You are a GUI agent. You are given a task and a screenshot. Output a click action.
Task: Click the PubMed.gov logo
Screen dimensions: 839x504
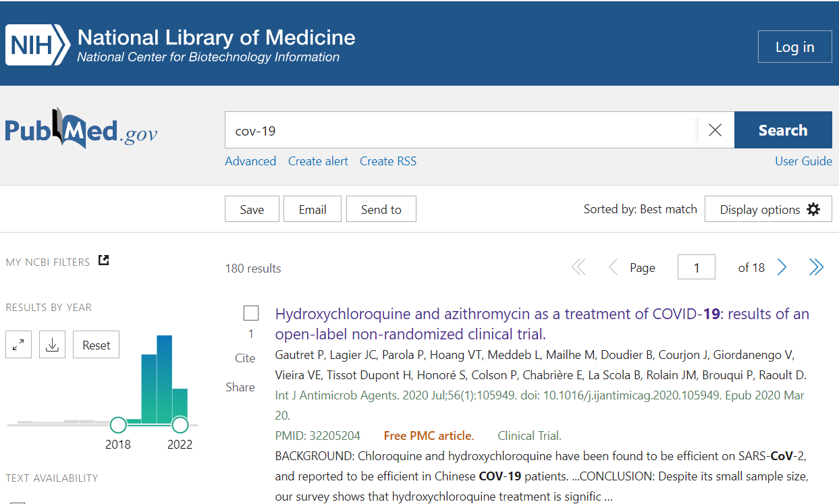(81, 130)
